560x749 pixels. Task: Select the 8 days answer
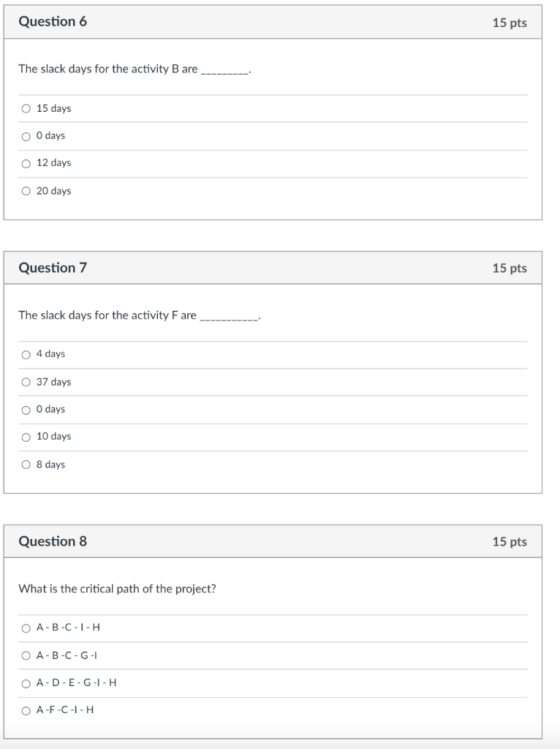(x=26, y=464)
